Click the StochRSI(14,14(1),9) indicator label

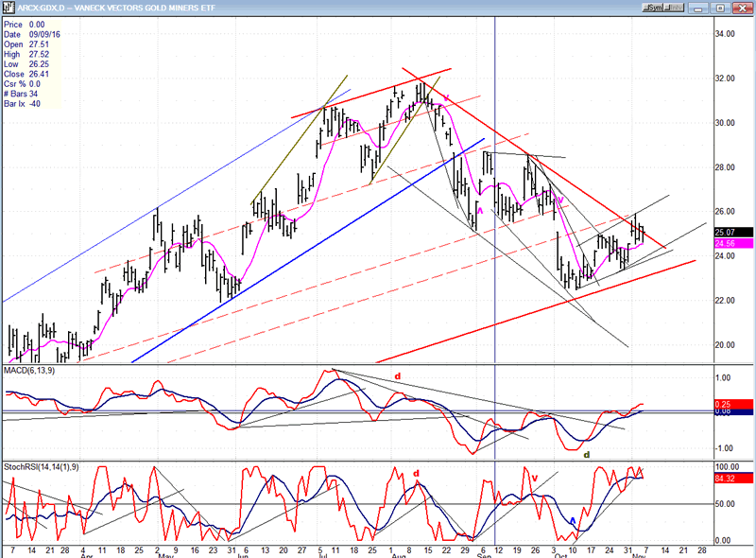pyautogui.click(x=41, y=466)
